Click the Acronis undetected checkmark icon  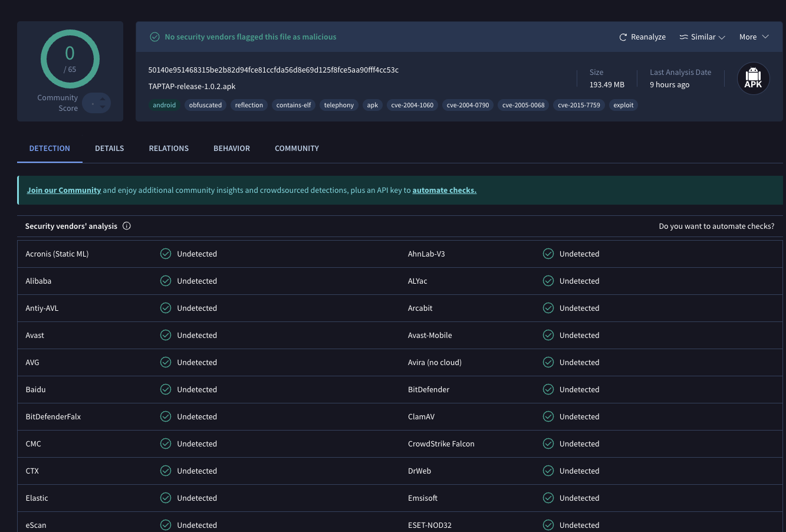coord(166,254)
